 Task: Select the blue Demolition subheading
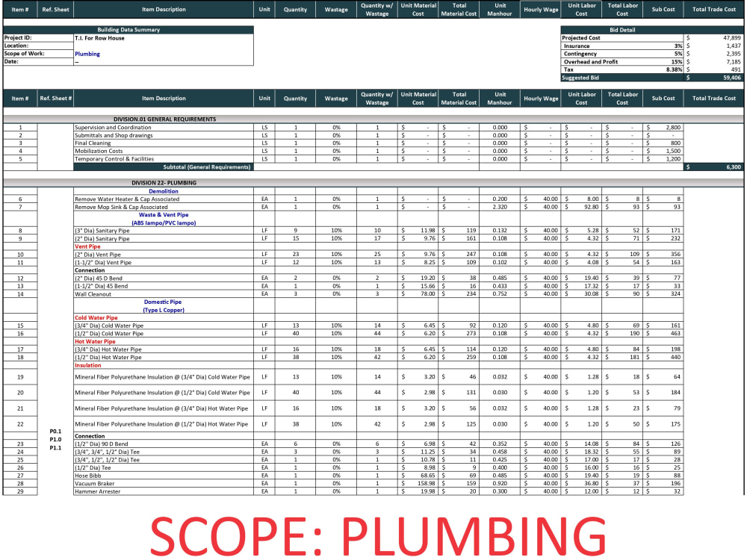tap(164, 191)
